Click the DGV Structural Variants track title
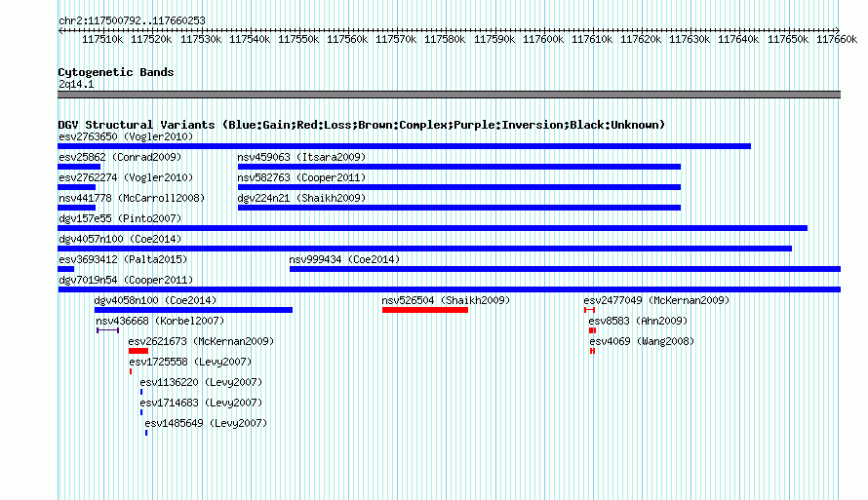The width and height of the screenshot is (868, 500). coord(362,125)
